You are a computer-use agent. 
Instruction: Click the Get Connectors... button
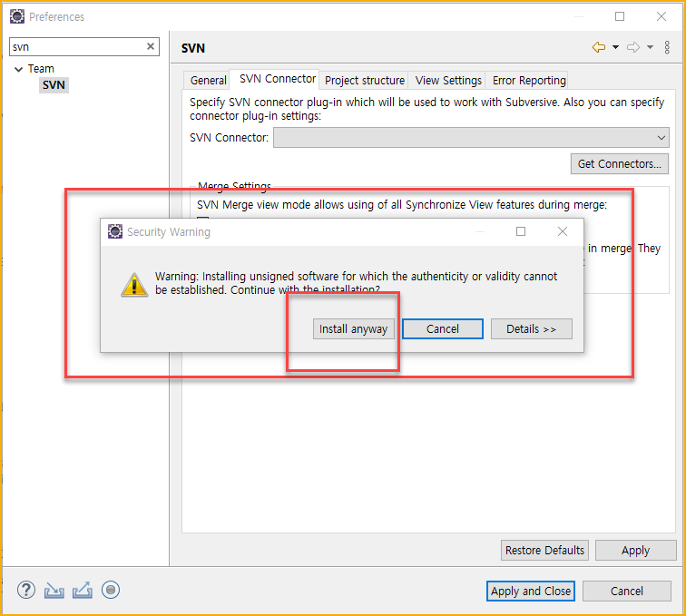click(620, 163)
